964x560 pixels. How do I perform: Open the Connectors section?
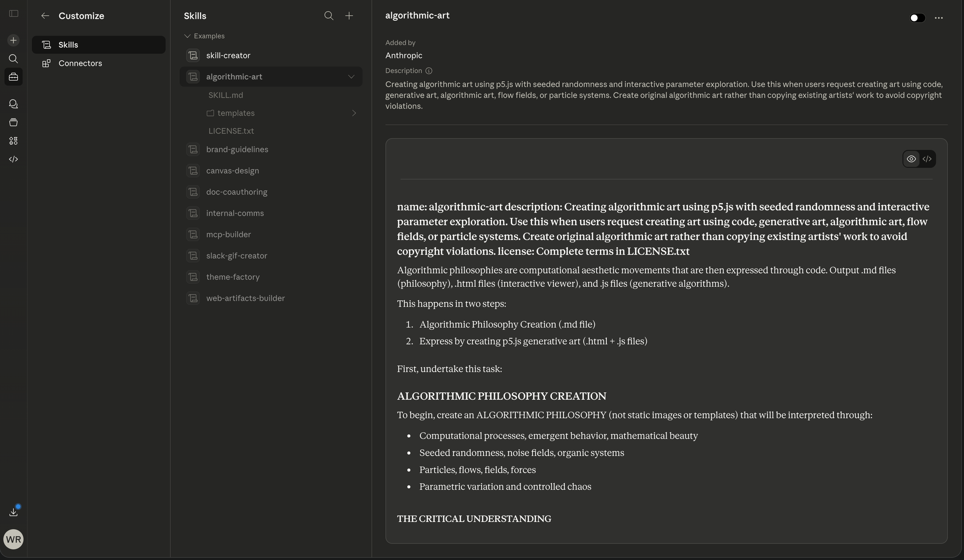(x=80, y=63)
